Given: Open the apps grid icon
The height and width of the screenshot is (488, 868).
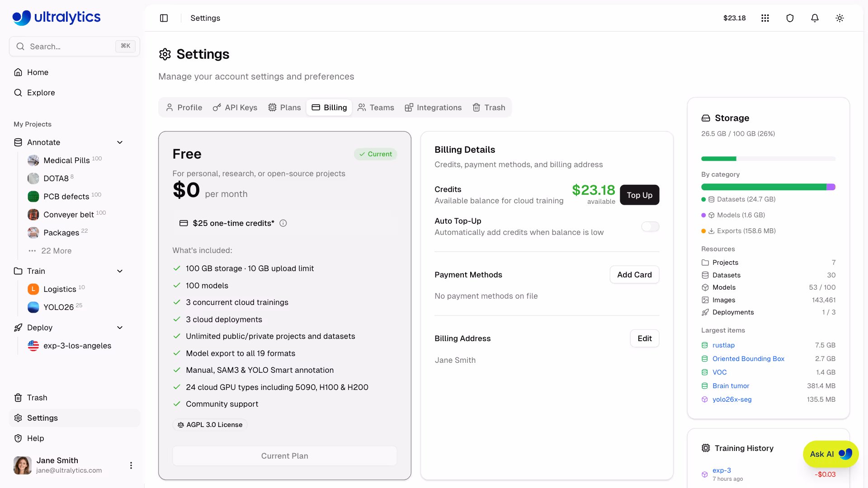Looking at the screenshot, I should [765, 18].
